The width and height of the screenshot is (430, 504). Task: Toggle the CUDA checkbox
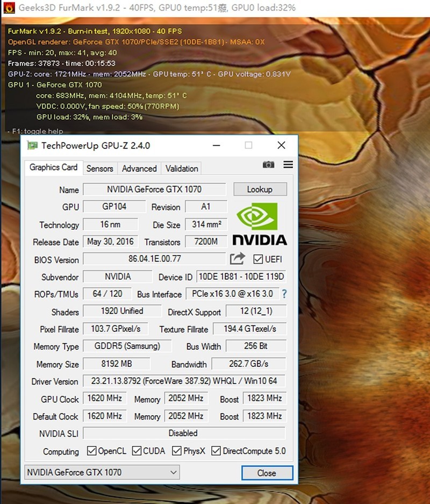137,451
